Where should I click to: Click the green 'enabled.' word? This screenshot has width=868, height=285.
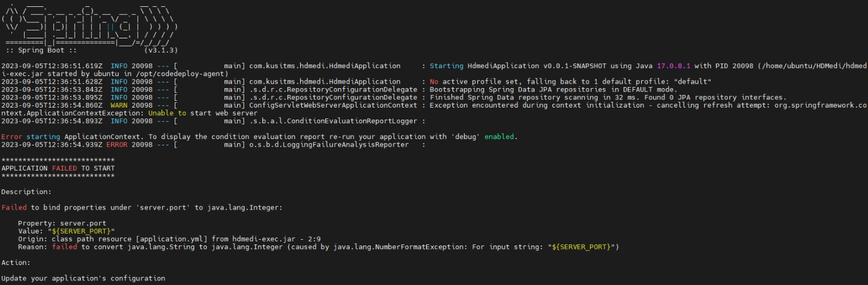(x=501, y=137)
